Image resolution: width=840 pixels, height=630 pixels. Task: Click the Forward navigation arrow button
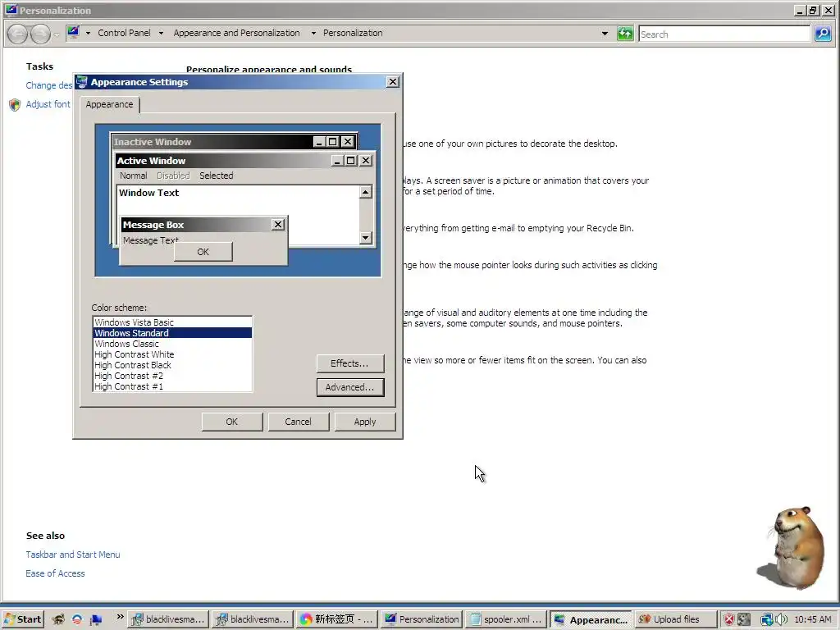point(41,34)
